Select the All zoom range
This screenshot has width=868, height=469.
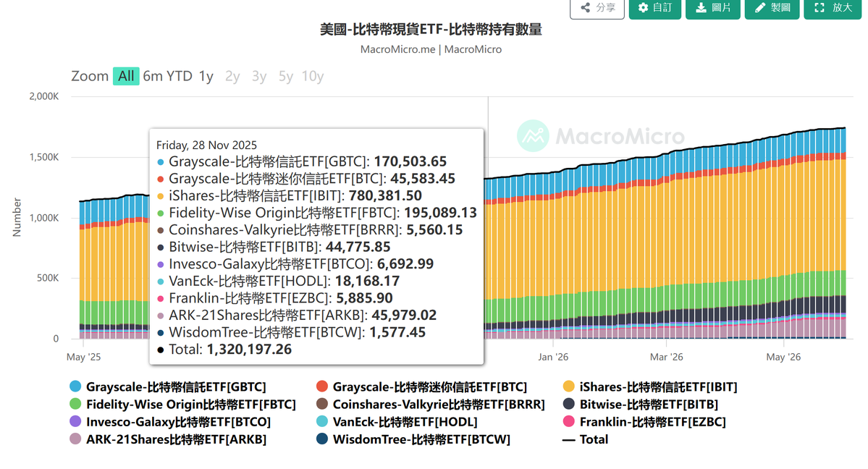click(126, 76)
